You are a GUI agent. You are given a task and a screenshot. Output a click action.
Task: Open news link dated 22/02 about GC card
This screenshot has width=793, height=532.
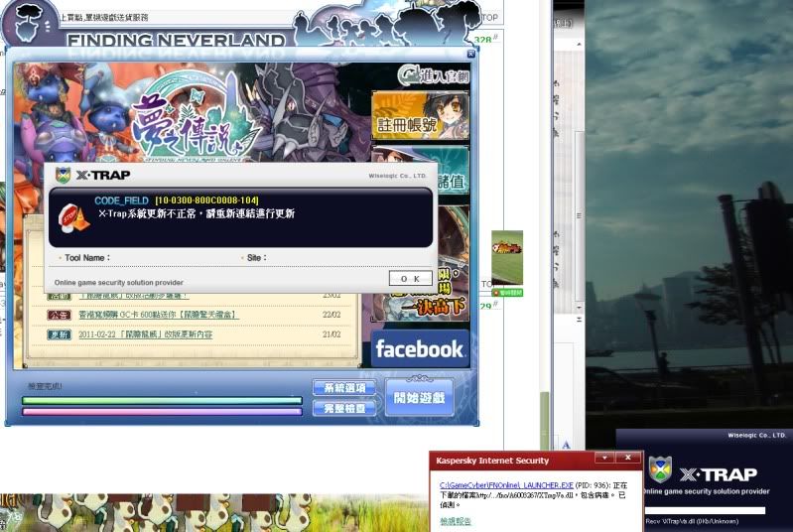(x=158, y=315)
